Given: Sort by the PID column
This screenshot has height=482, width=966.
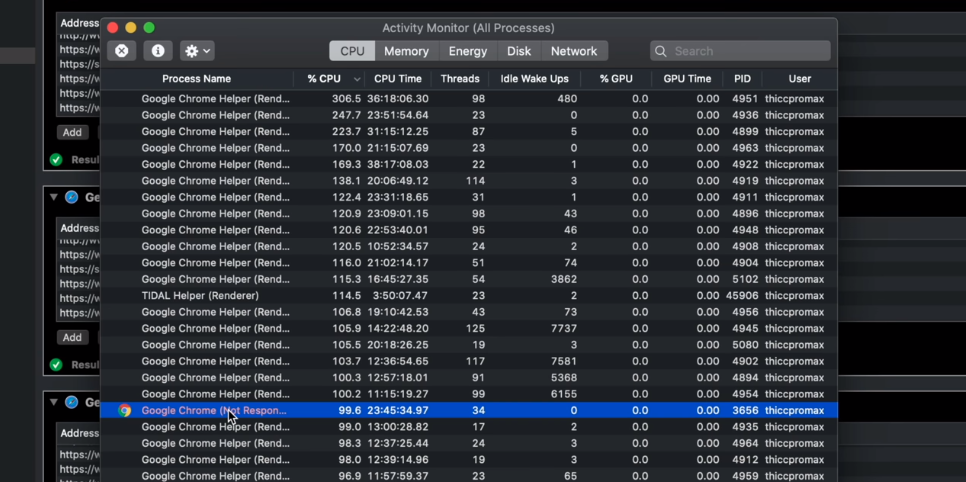Looking at the screenshot, I should pos(742,79).
